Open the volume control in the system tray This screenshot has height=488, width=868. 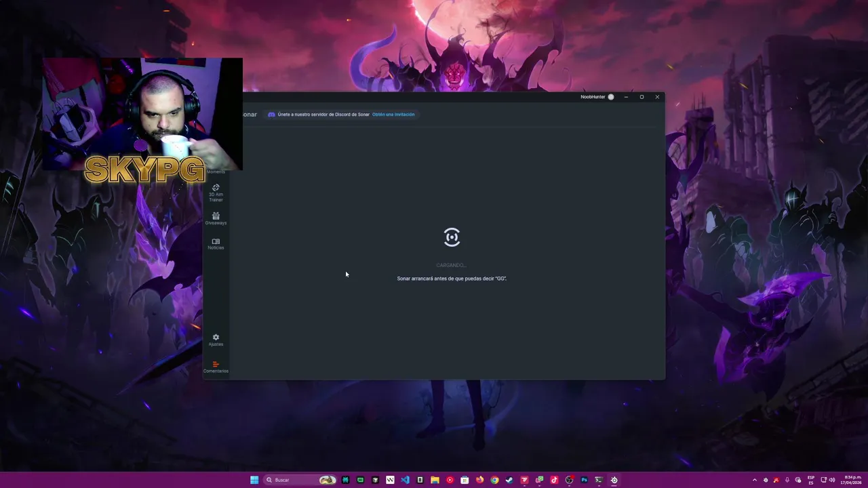tap(832, 480)
